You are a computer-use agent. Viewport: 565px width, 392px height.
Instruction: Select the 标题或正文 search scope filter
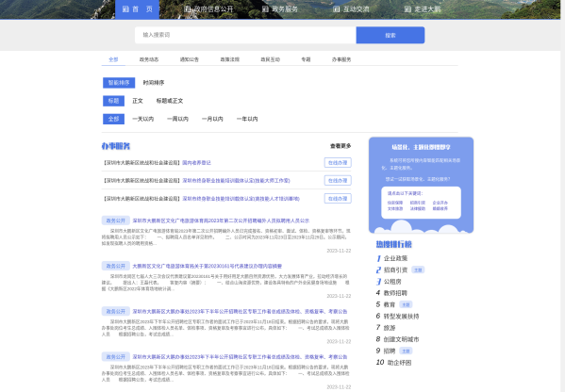tap(170, 101)
